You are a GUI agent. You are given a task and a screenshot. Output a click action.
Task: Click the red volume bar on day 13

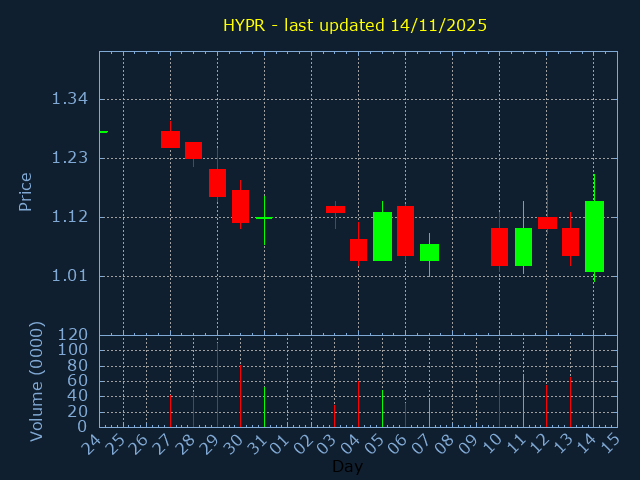[x=570, y=401]
